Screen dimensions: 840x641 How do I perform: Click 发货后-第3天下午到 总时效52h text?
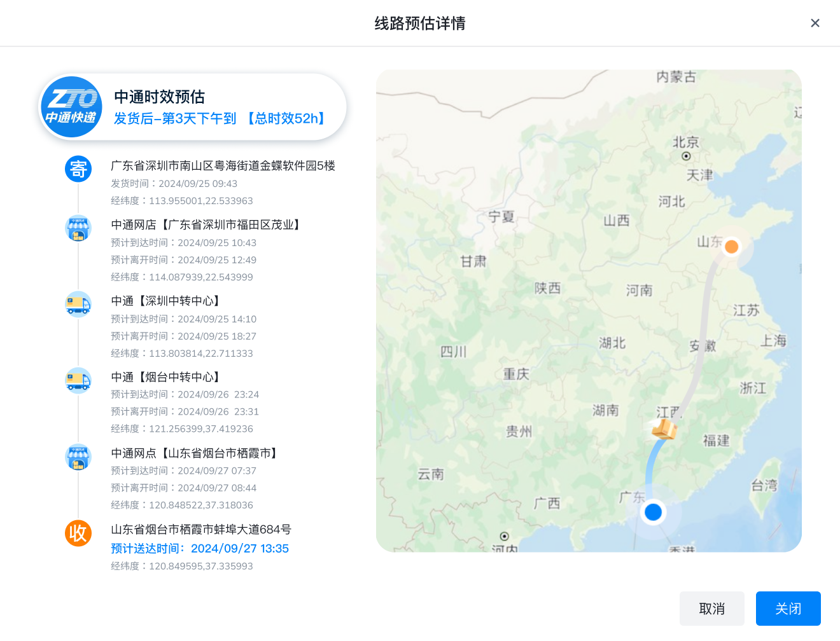[221, 118]
